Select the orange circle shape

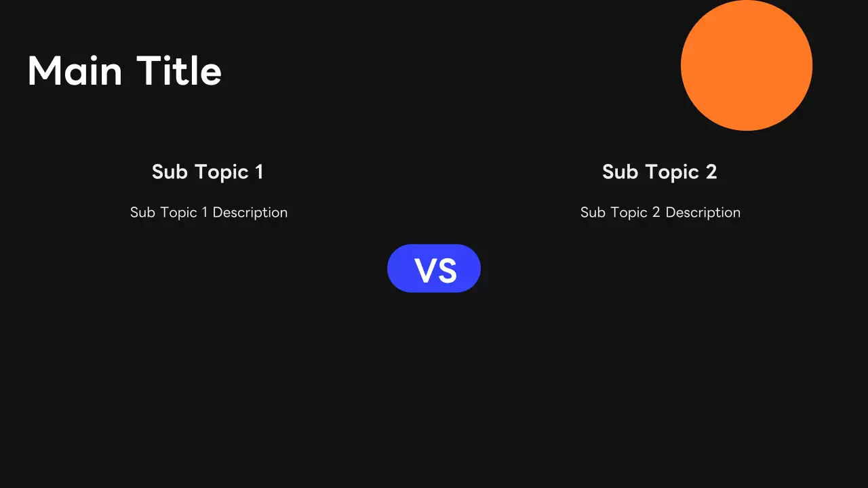[x=746, y=65]
